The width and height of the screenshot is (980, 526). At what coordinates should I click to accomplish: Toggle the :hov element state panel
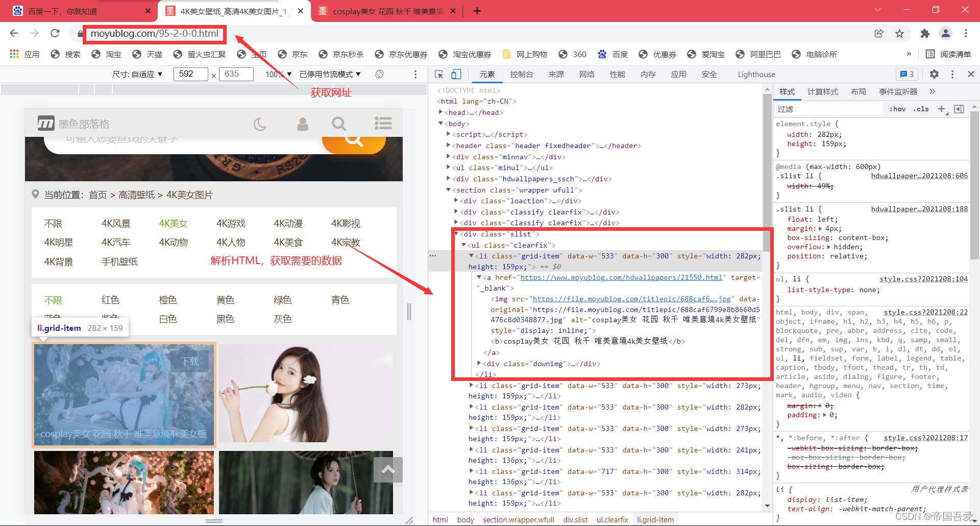(898, 109)
